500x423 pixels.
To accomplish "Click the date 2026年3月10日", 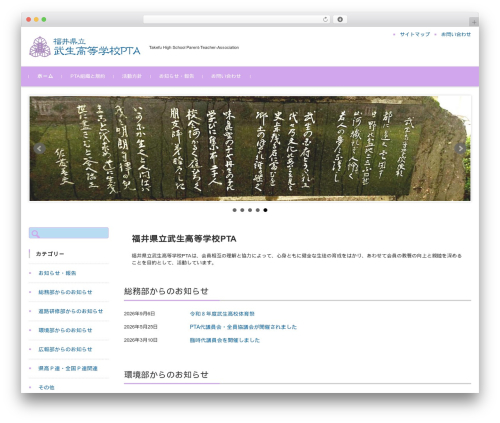I will tap(140, 340).
